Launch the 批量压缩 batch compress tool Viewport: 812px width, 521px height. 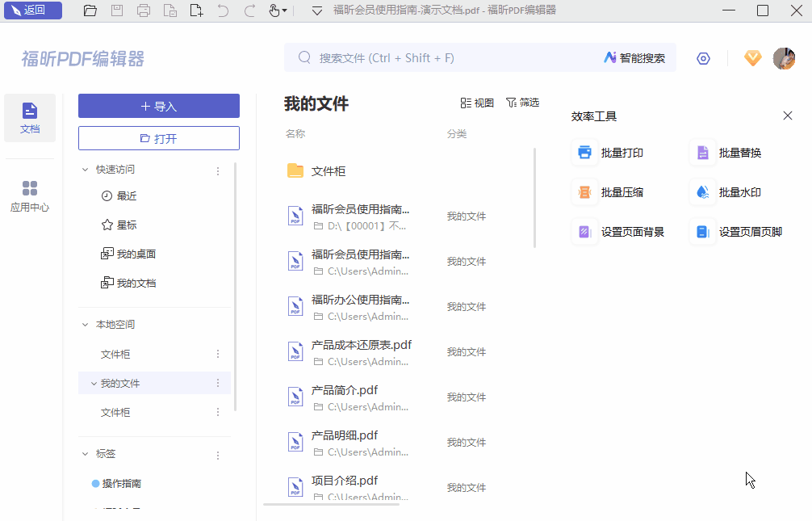coord(614,191)
